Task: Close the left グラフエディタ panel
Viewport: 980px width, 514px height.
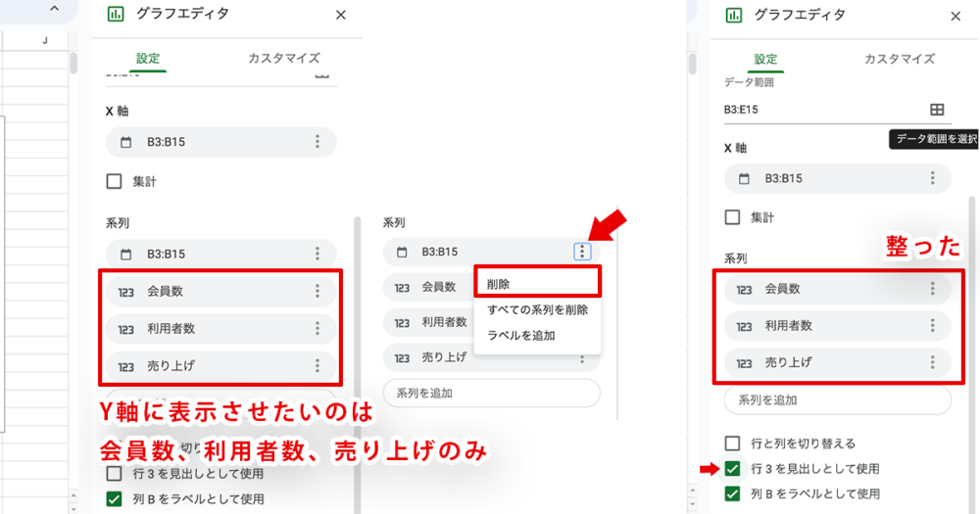Action: pos(341,15)
